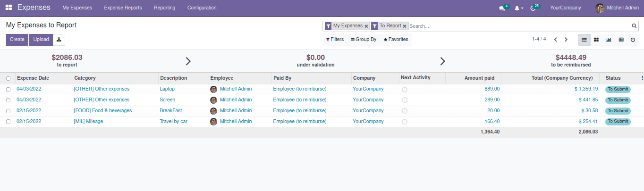Image resolution: width=644 pixels, height=191 pixels.
Task: Click the download icon next to Upload
Action: click(x=59, y=40)
